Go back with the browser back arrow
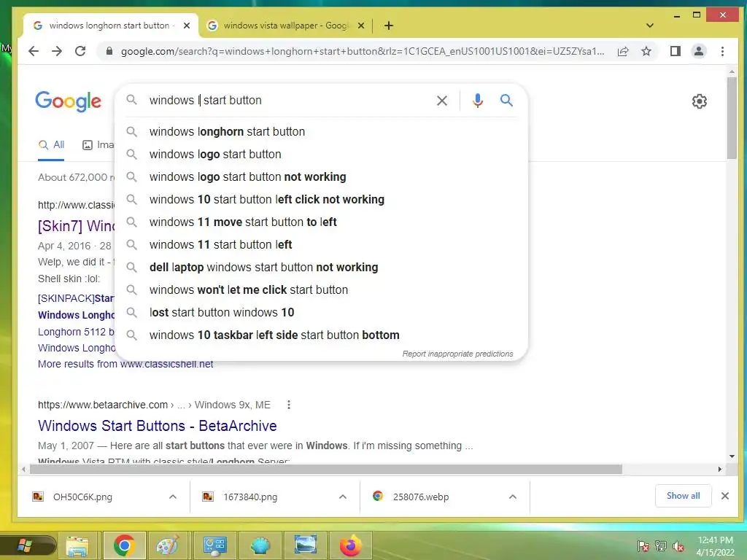Screen dimensions: 747x560 34,51
